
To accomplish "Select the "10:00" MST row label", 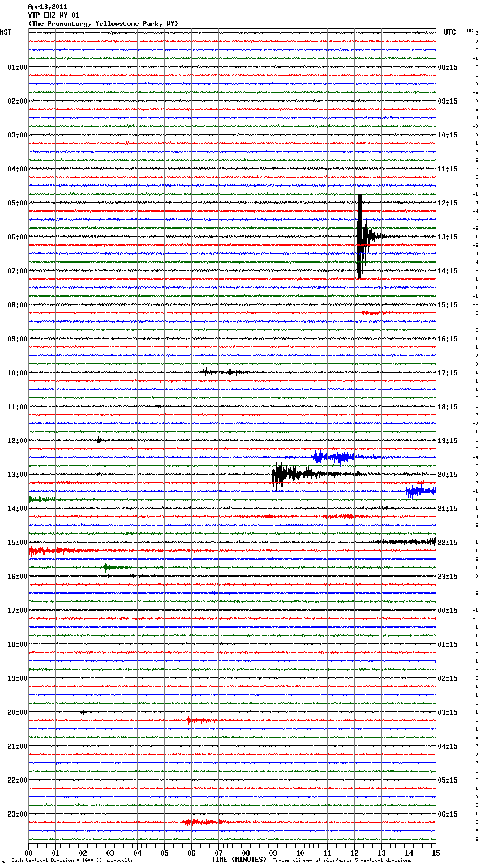I will [18, 373].
